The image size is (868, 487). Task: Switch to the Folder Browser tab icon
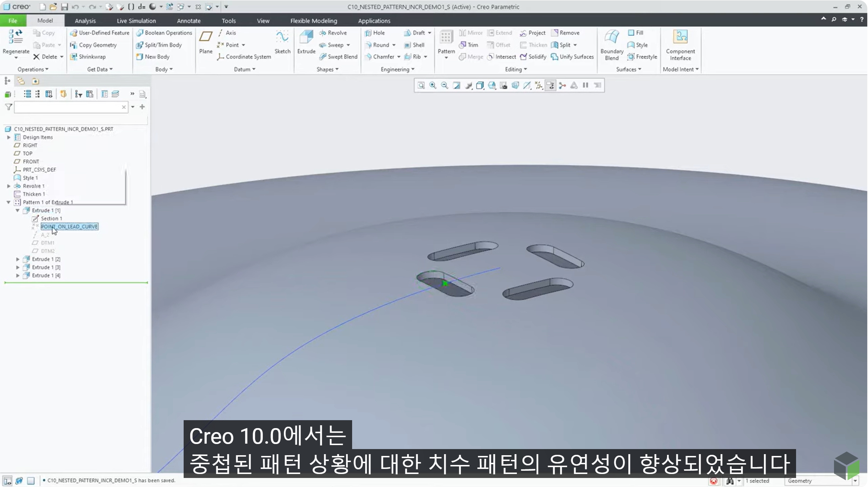click(21, 81)
